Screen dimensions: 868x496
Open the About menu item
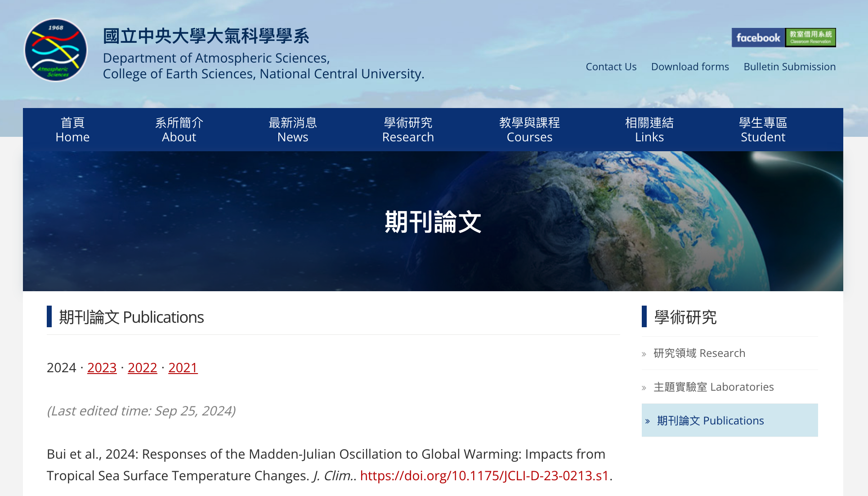[x=179, y=130]
